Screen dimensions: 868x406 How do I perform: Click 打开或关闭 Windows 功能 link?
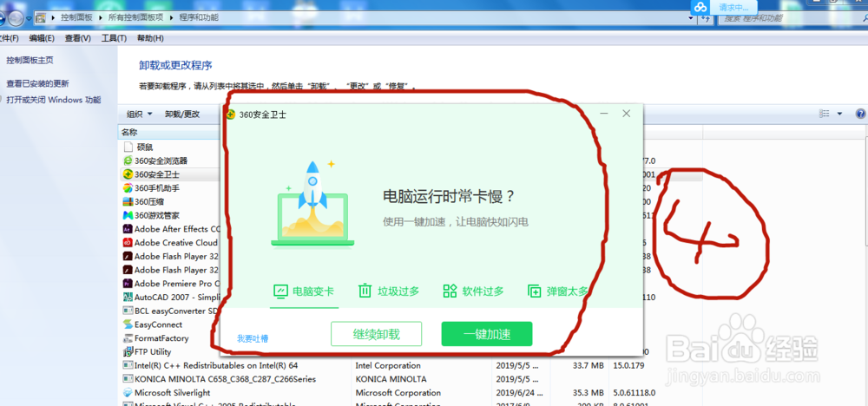click(x=54, y=100)
